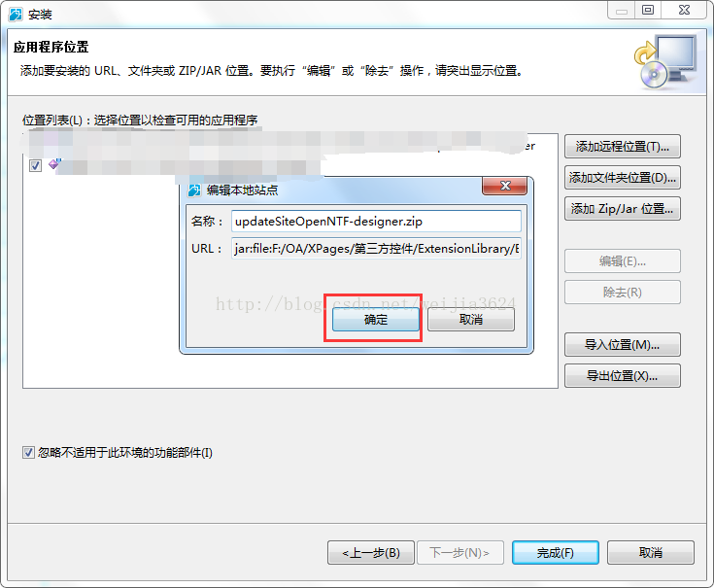Close the Install window
Viewport: 714px width, 588px height.
(x=684, y=10)
